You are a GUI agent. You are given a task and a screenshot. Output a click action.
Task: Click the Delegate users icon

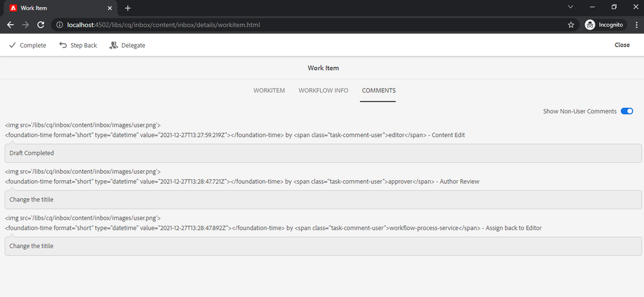coord(113,45)
